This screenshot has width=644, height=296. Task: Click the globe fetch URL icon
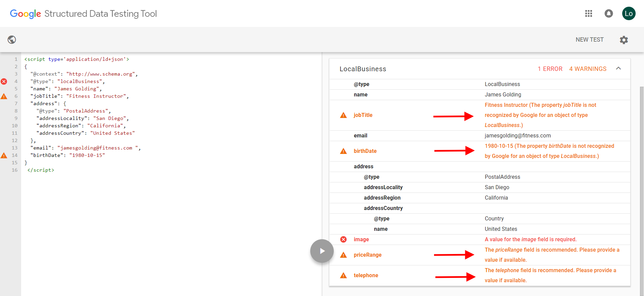tap(12, 40)
